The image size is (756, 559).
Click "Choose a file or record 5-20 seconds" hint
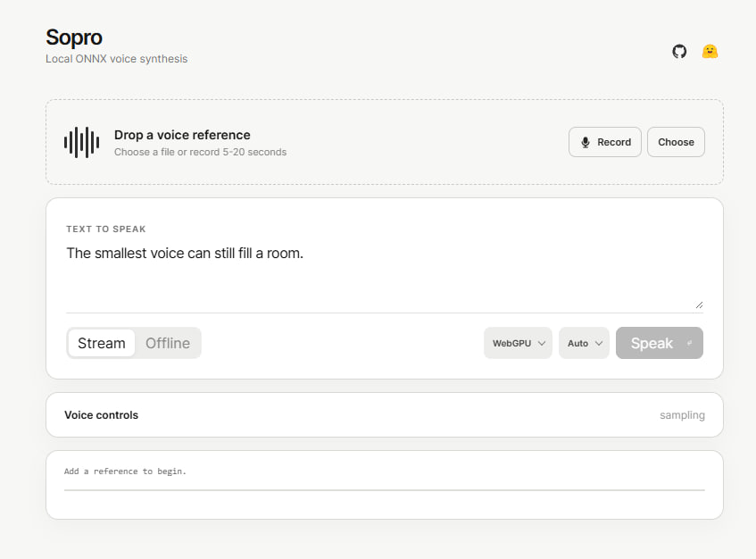(200, 152)
